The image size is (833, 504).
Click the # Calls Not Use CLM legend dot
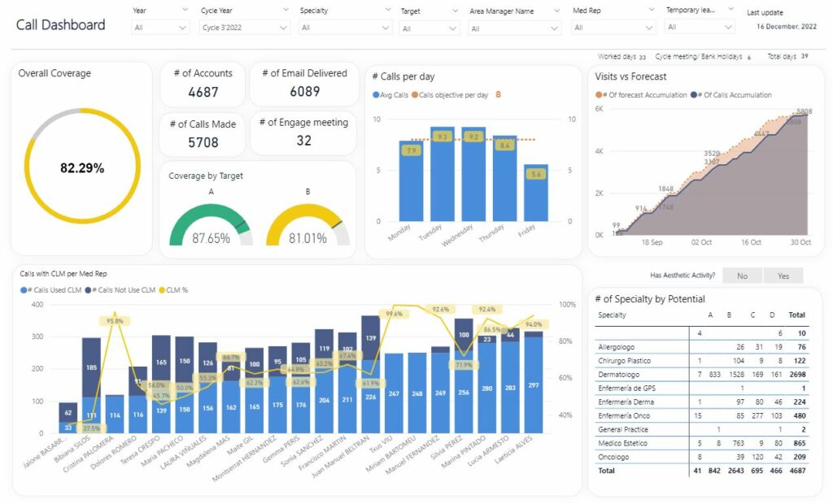click(87, 289)
